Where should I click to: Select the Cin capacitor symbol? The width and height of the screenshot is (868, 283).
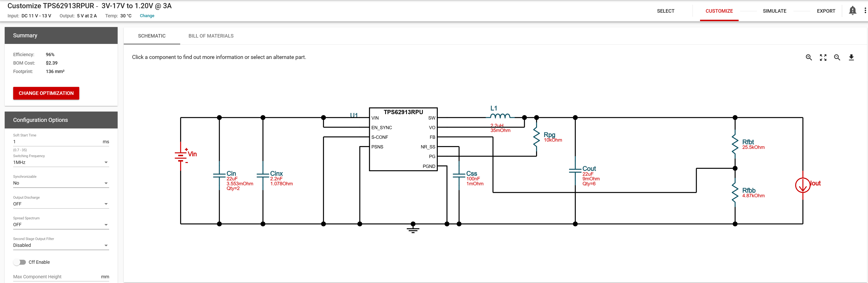coord(219,175)
